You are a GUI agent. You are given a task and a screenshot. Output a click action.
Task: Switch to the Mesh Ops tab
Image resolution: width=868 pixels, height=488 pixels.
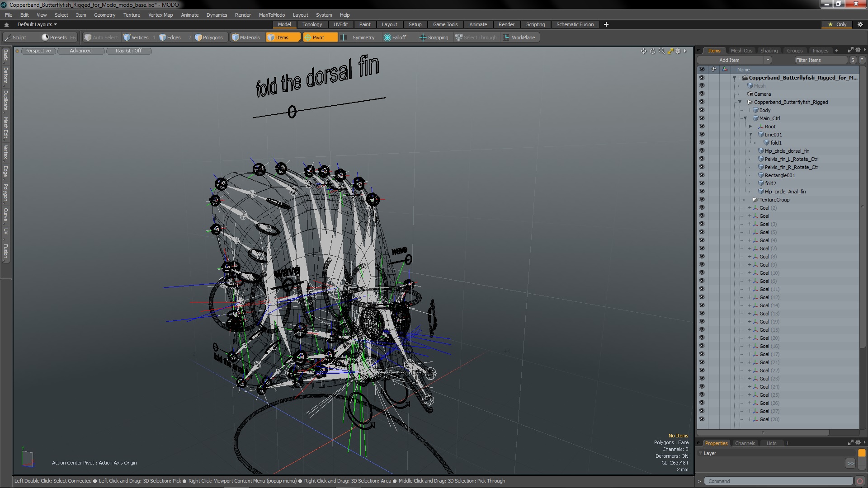coord(741,51)
